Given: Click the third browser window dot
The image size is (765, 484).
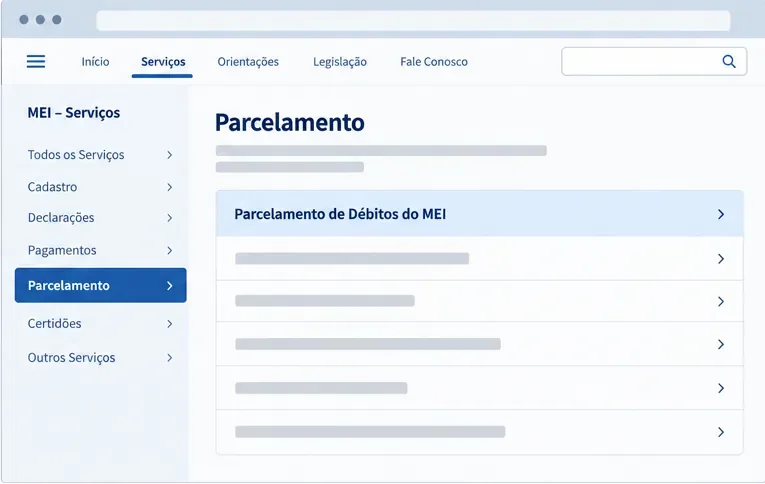Looking at the screenshot, I should click(57, 20).
